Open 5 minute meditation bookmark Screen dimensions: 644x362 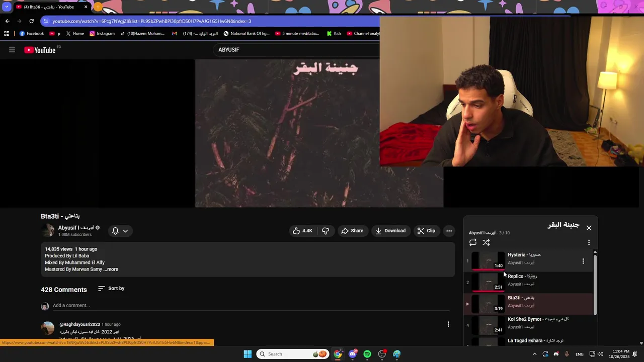point(297,34)
